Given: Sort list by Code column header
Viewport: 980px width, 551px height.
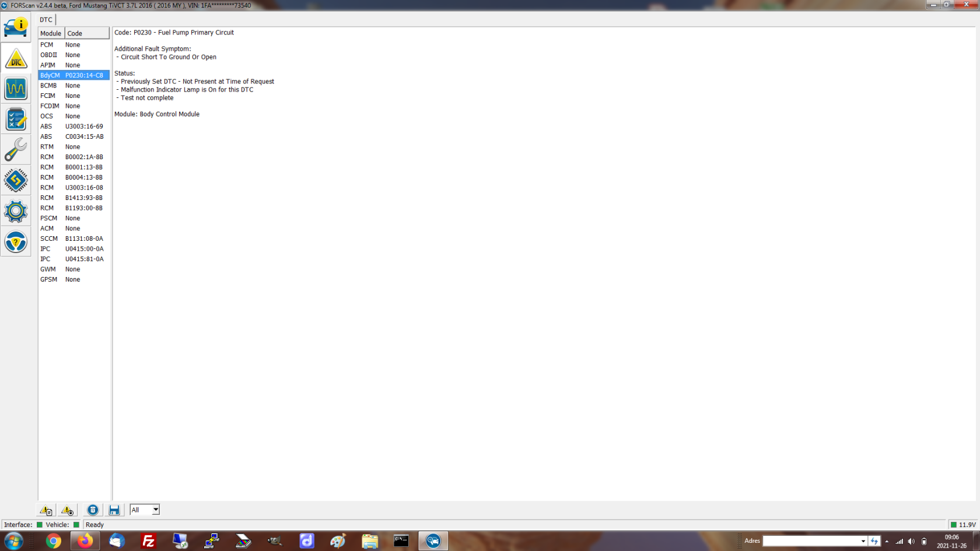Looking at the screenshot, I should click(86, 33).
